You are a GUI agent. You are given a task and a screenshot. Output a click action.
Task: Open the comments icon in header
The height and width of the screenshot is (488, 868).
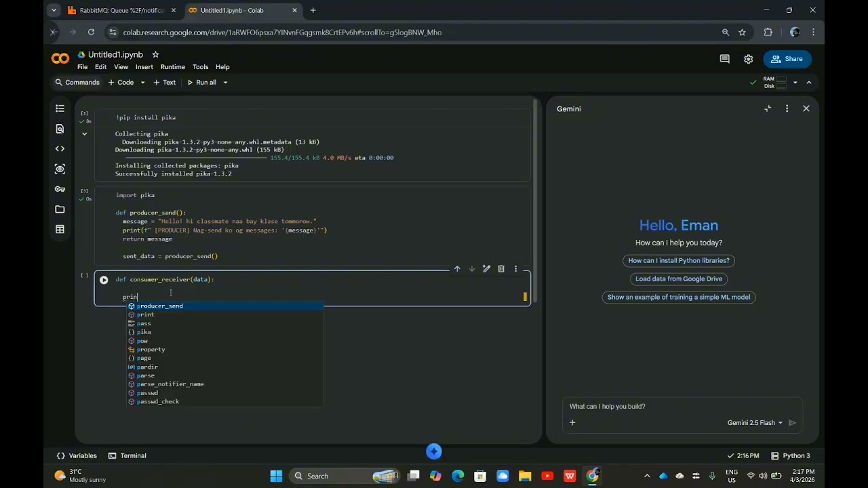[724, 59]
